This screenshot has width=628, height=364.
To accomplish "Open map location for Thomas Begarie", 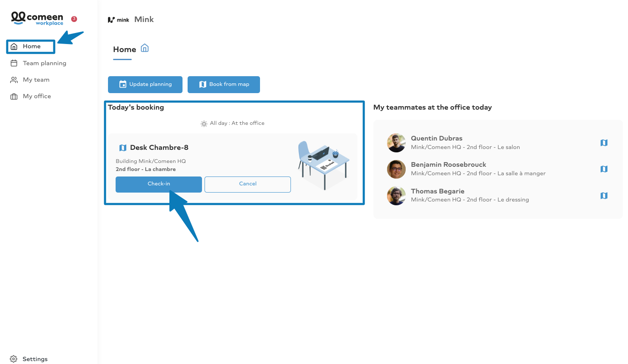I will pyautogui.click(x=604, y=196).
